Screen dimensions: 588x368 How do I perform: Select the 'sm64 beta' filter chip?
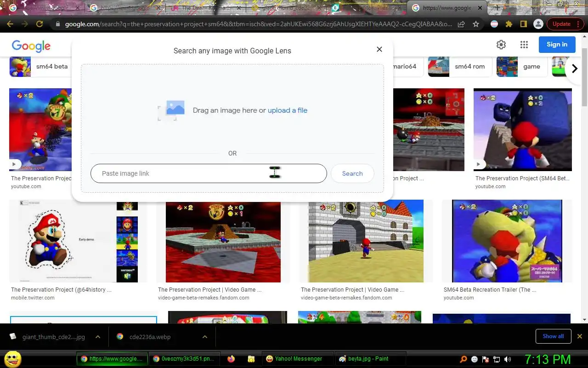point(40,67)
